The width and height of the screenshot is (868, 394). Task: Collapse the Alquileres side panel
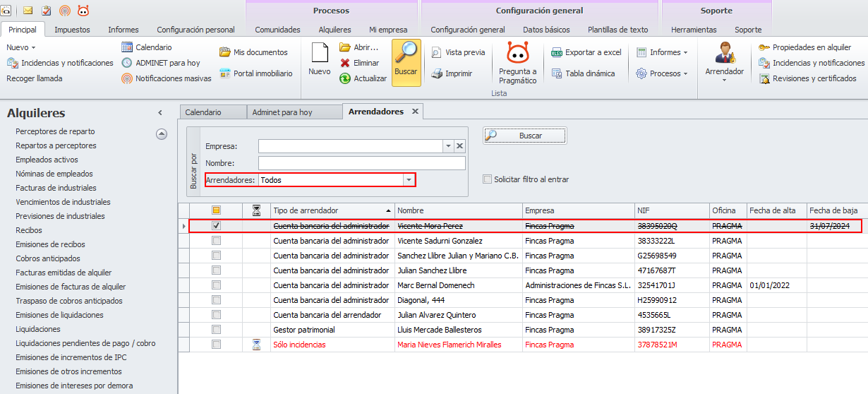pos(160,113)
